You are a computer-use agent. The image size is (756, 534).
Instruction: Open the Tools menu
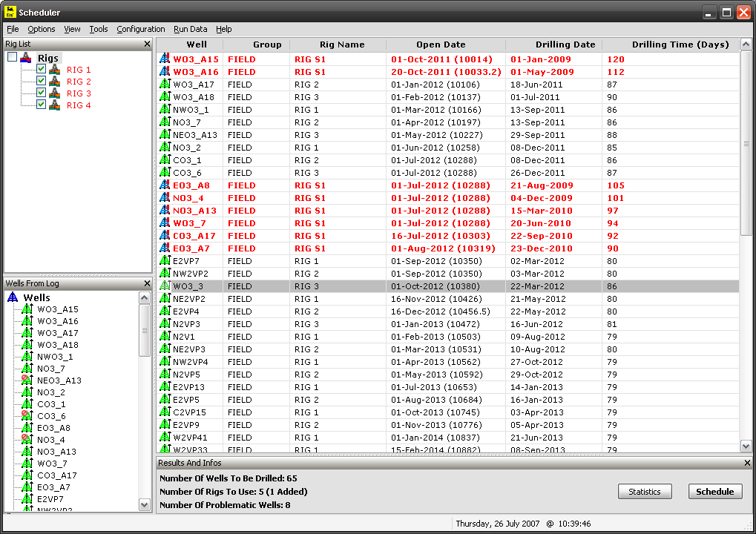pyautogui.click(x=99, y=29)
